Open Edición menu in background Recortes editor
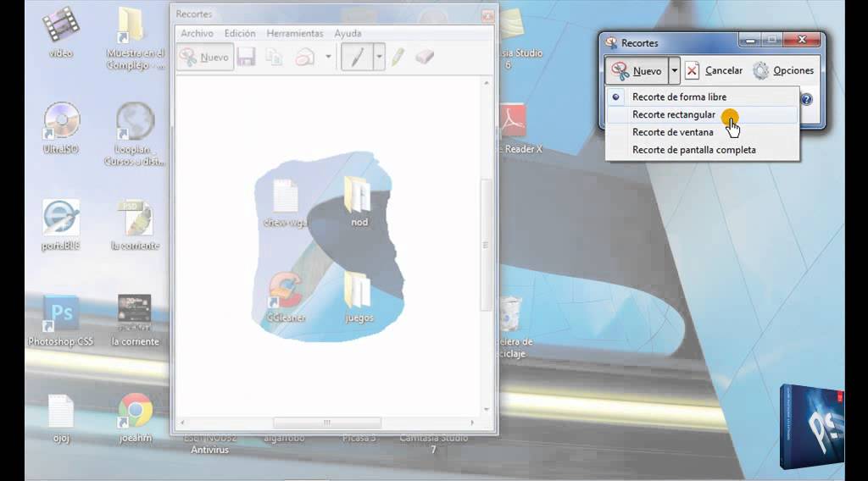 240,33
